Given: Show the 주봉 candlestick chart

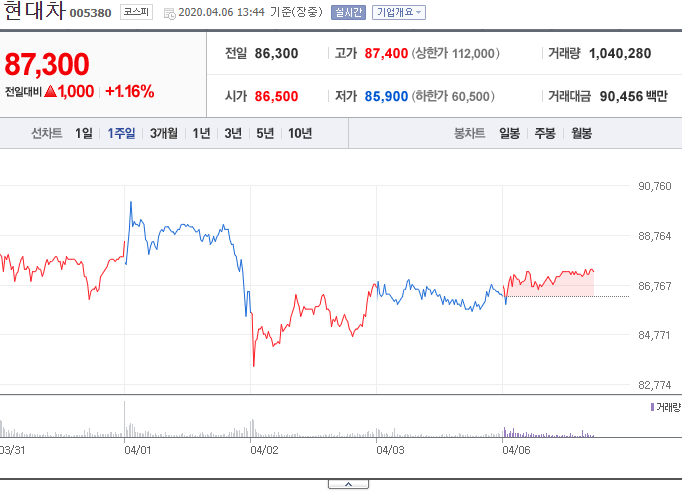Looking at the screenshot, I should [545, 133].
